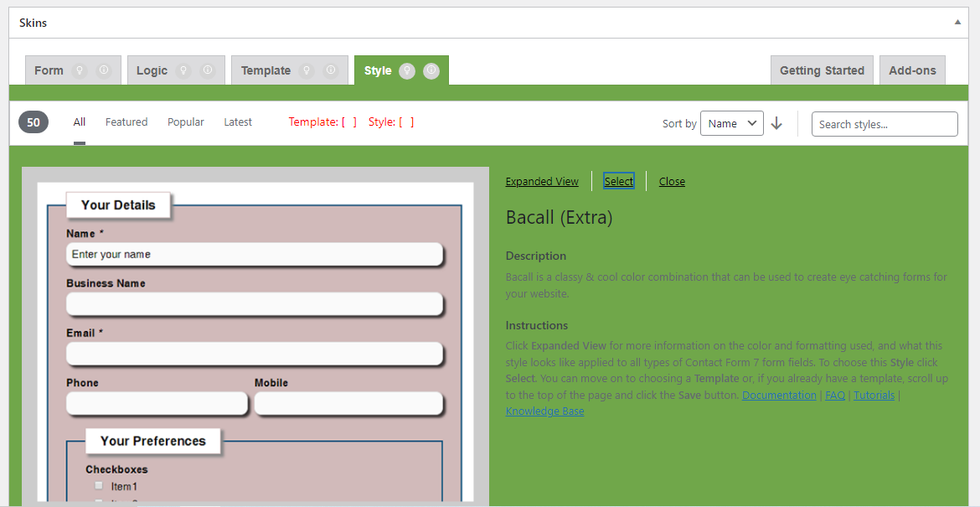This screenshot has height=507, width=980.
Task: Click Select to choose Bacall style
Action: [x=619, y=181]
